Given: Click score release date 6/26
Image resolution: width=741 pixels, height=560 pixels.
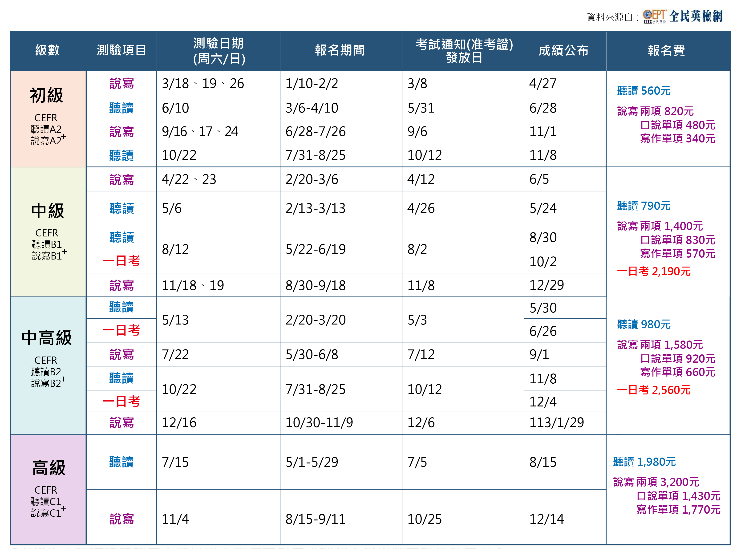Looking at the screenshot, I should 543,331.
